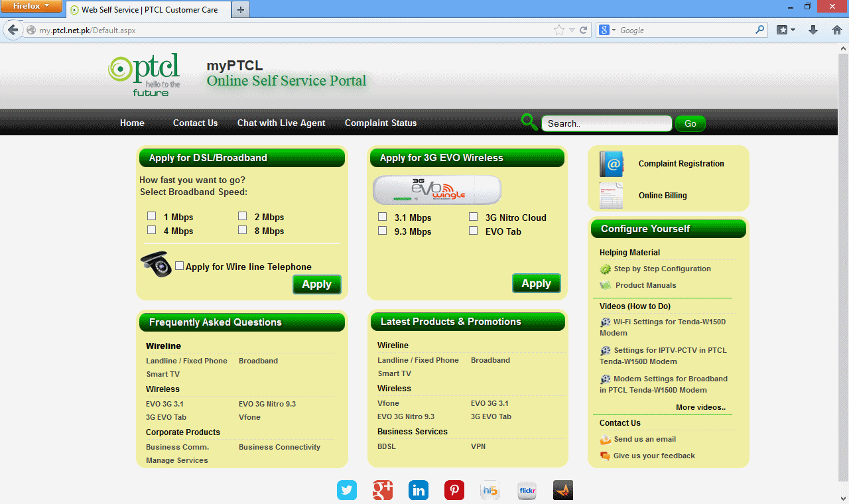Viewport: 849px width, 504px height.
Task: Tick Apply for Wire line Telephone
Action: (x=179, y=265)
